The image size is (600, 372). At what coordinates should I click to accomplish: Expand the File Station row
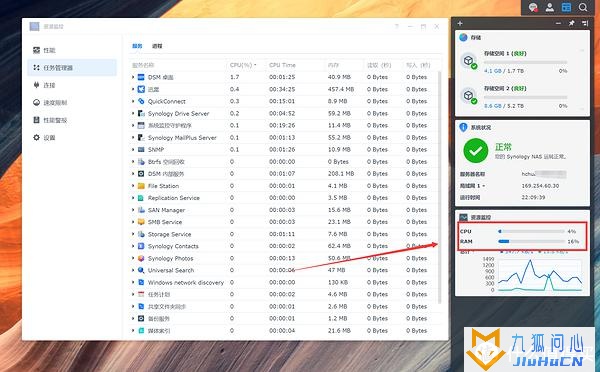coord(133,186)
